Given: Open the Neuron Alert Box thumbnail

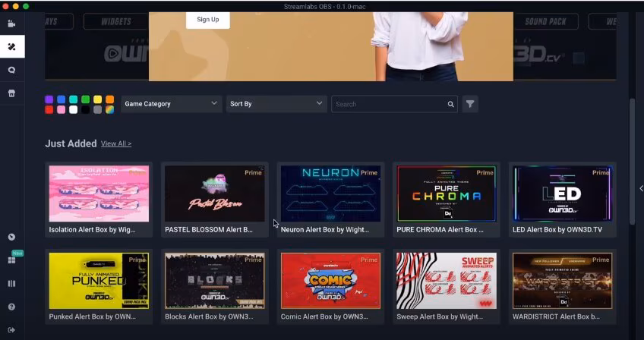Looking at the screenshot, I should (330, 194).
